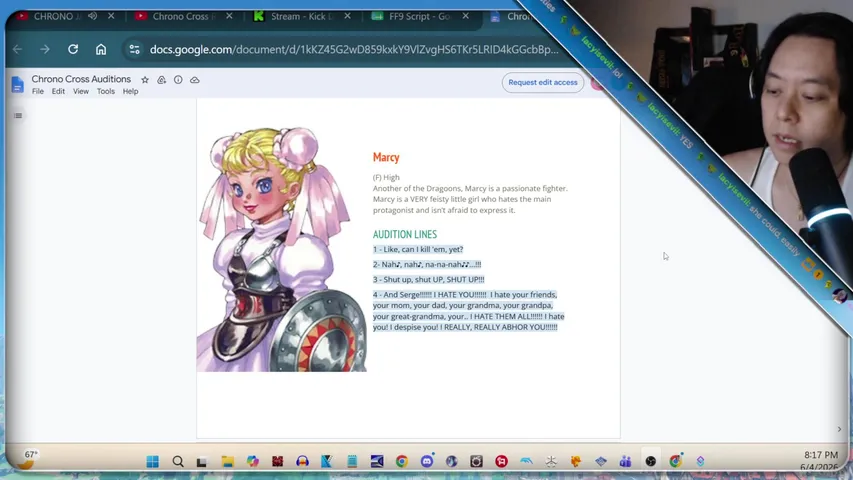
Task: Open the Edit menu
Action: click(58, 91)
